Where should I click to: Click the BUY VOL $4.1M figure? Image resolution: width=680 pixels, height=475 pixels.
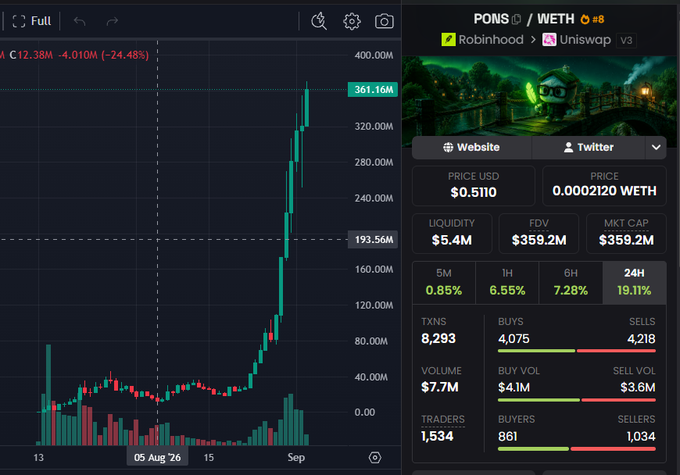click(x=514, y=387)
